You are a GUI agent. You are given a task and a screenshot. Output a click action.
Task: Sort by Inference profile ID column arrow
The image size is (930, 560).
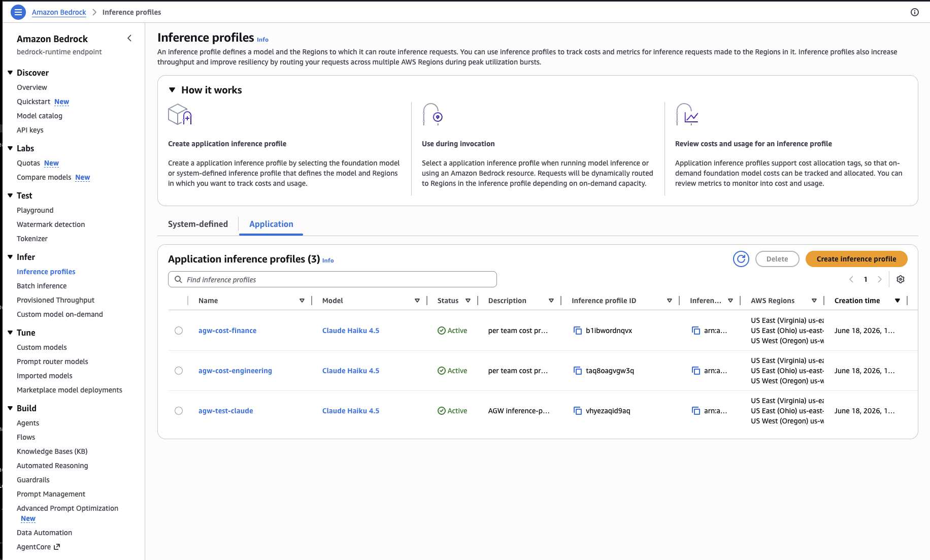point(670,301)
